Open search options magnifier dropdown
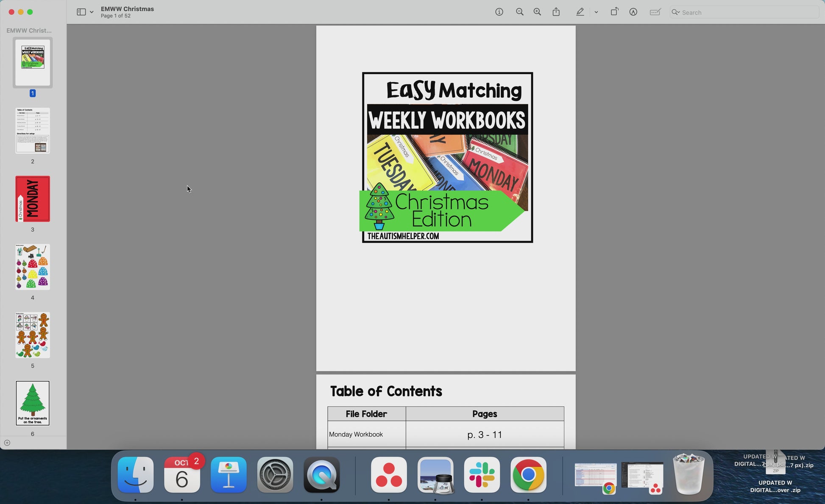 tap(675, 12)
